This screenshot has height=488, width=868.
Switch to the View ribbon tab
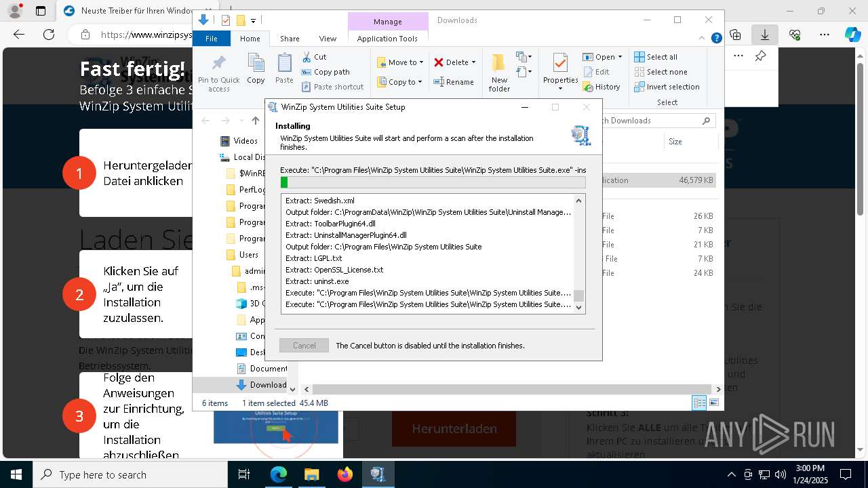click(x=328, y=39)
